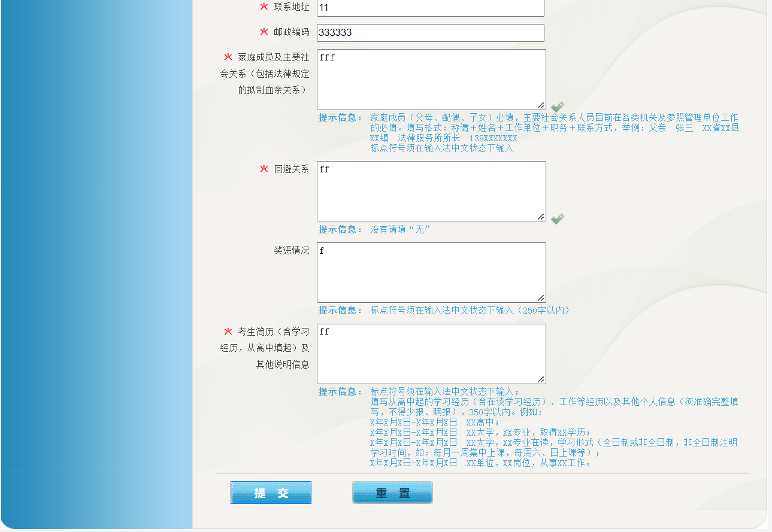This screenshot has height=532, width=772.
Task: Click the 回避关系 label
Action: point(292,169)
